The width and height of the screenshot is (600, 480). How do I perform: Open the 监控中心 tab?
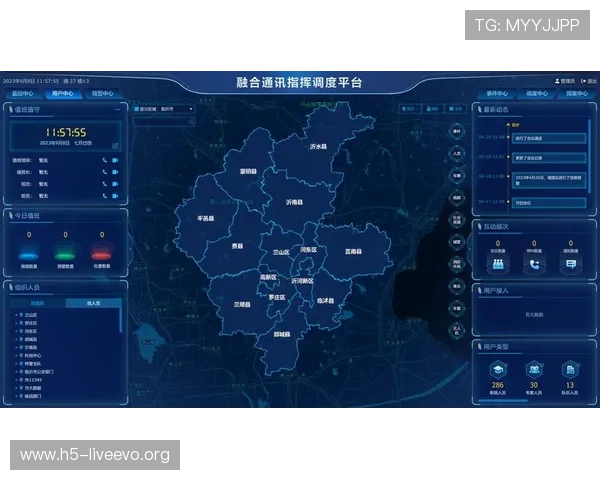[23, 93]
